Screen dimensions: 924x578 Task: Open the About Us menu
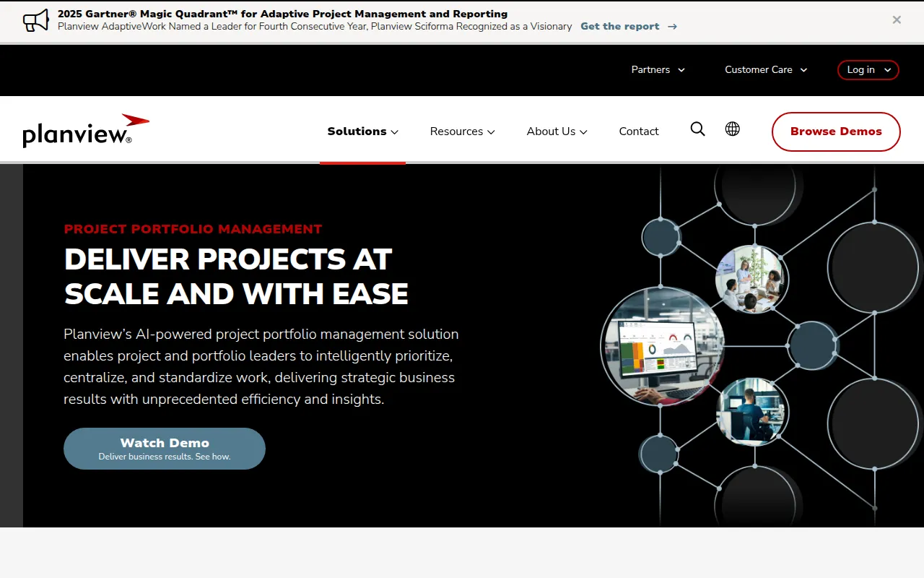coord(557,131)
